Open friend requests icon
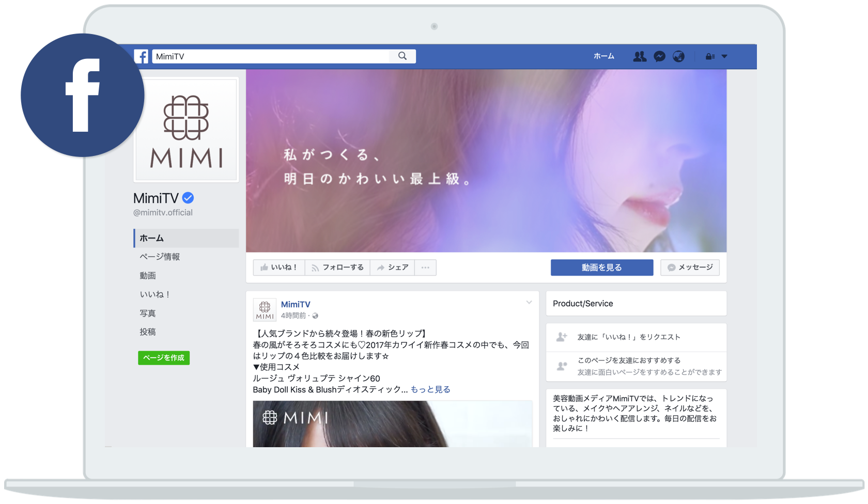Screen dimensions: 868x504 coord(640,56)
